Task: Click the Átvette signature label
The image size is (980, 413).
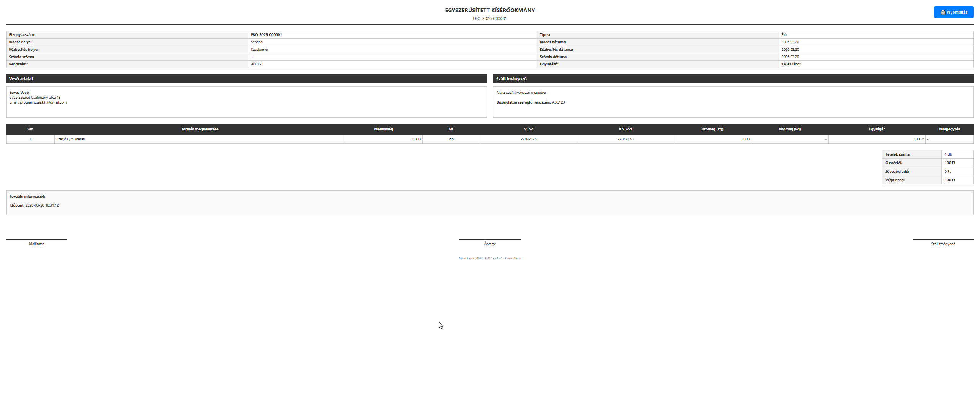Action: pos(490,244)
